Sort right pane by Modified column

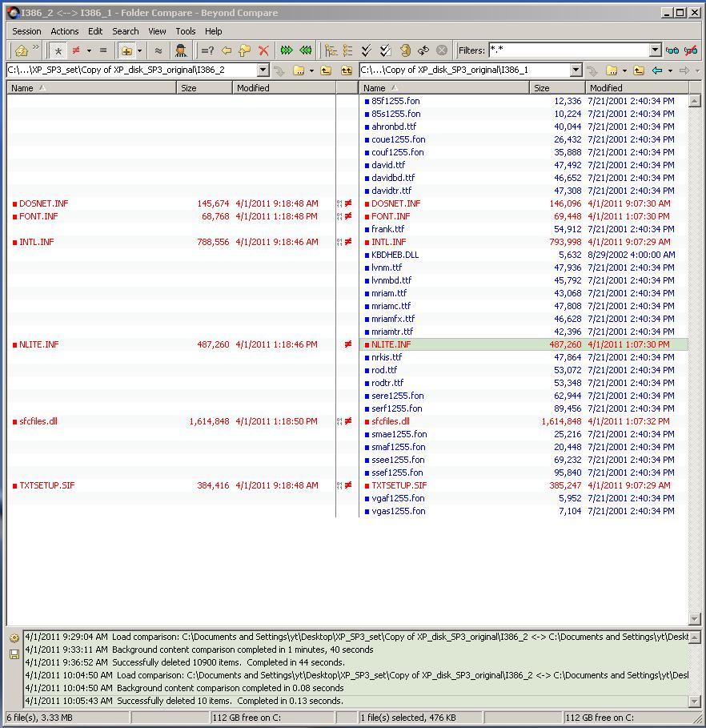click(637, 88)
